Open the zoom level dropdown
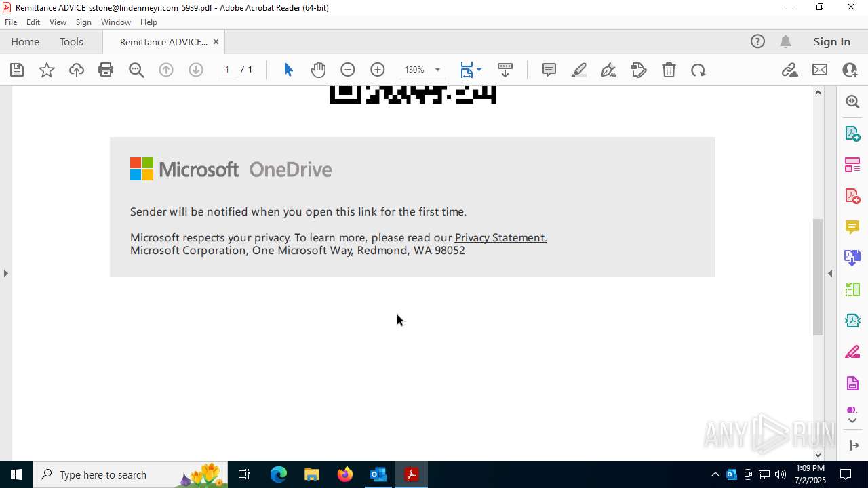Screen dimensions: 868x488 point(437,70)
